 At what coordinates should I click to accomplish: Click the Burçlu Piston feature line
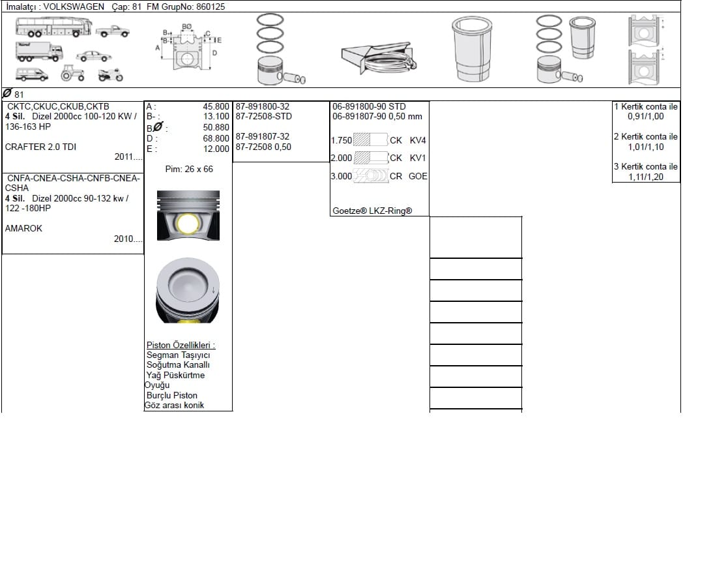coord(172,395)
